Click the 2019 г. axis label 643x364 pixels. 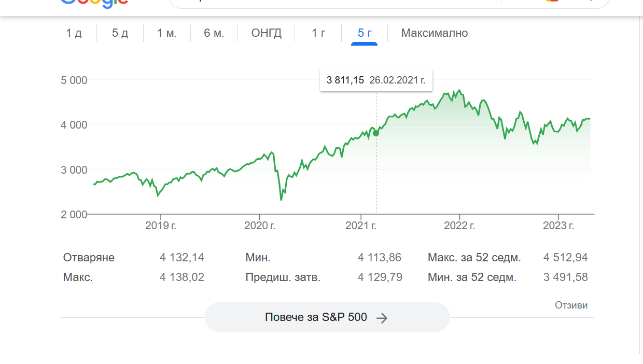[x=161, y=226]
